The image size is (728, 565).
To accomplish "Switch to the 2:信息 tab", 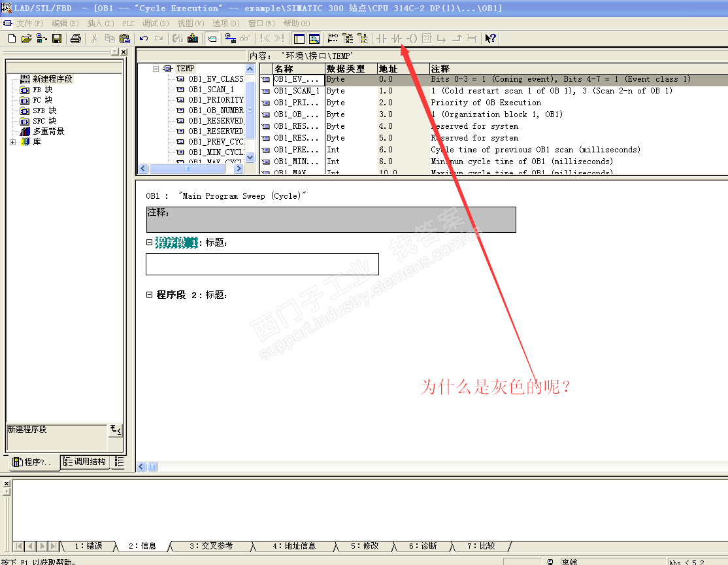I will click(x=142, y=546).
